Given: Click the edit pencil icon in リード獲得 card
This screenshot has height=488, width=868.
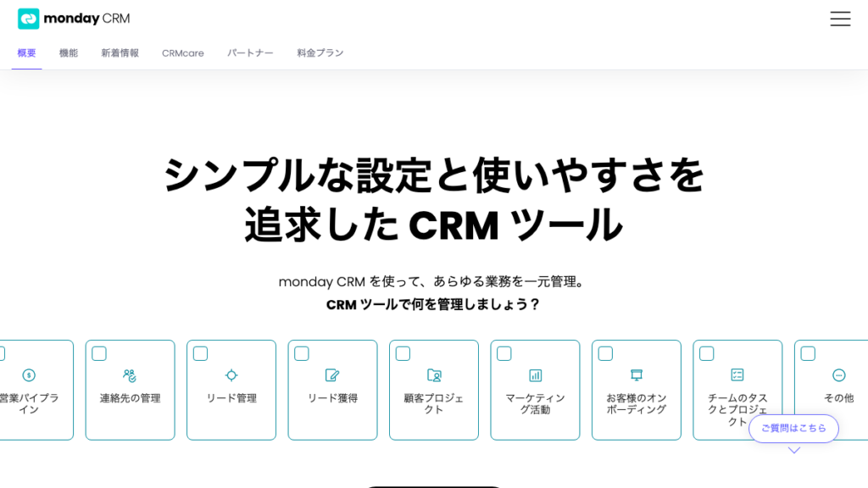Looking at the screenshot, I should coord(332,375).
